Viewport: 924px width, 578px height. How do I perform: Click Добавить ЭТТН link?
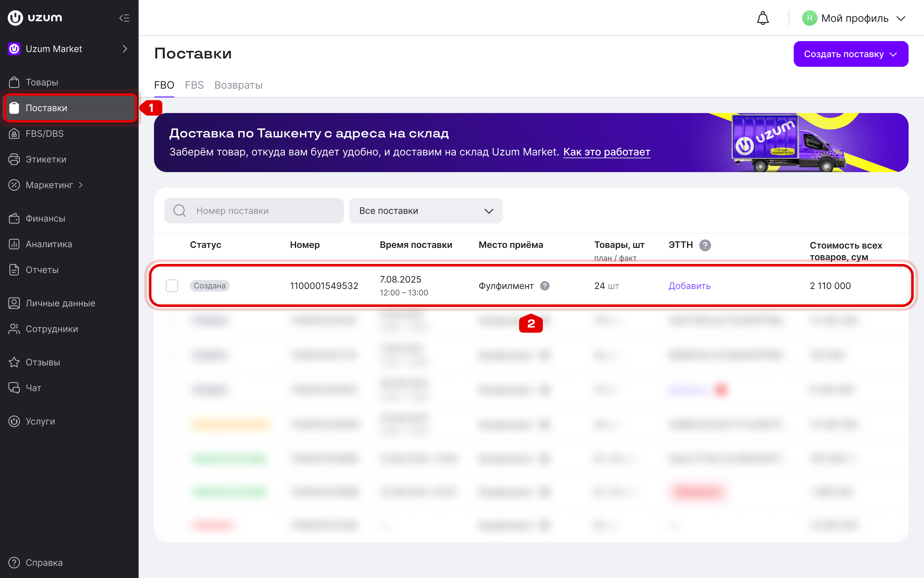[x=689, y=285]
